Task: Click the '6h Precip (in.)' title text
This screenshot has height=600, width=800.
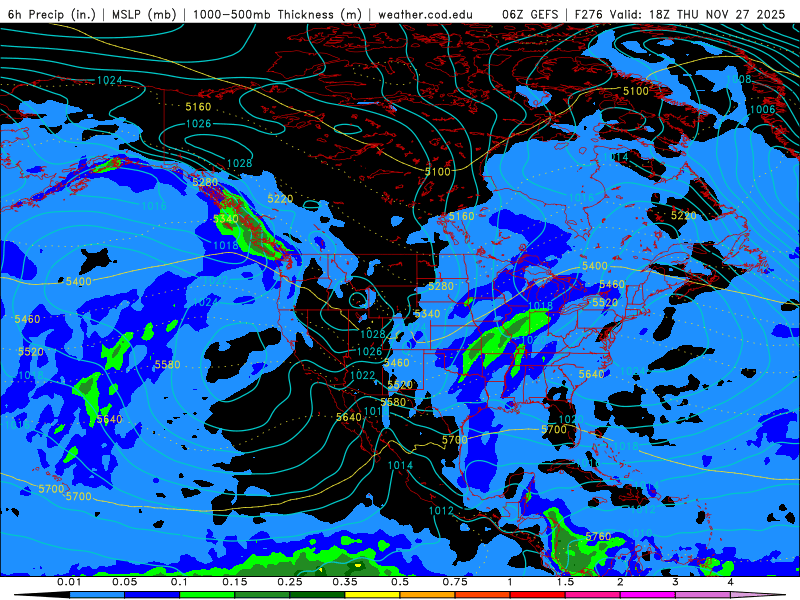Action: (x=52, y=14)
